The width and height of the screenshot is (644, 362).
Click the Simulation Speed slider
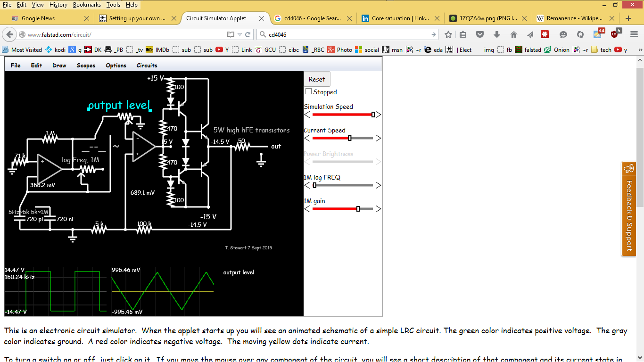[x=343, y=115]
